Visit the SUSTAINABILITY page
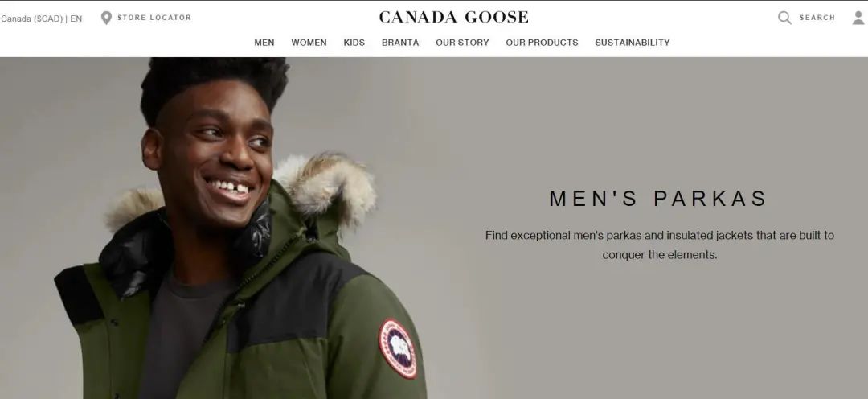Viewport: 868px width, 399px height. click(x=633, y=43)
